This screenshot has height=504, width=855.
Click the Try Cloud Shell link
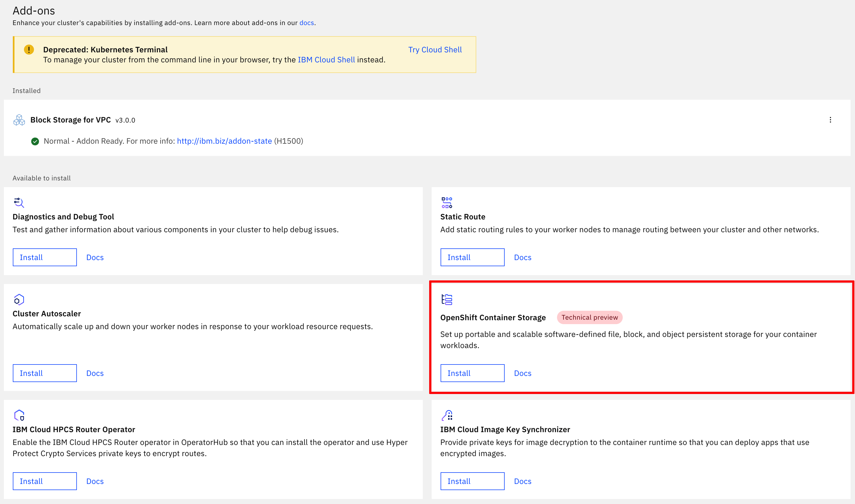point(435,50)
